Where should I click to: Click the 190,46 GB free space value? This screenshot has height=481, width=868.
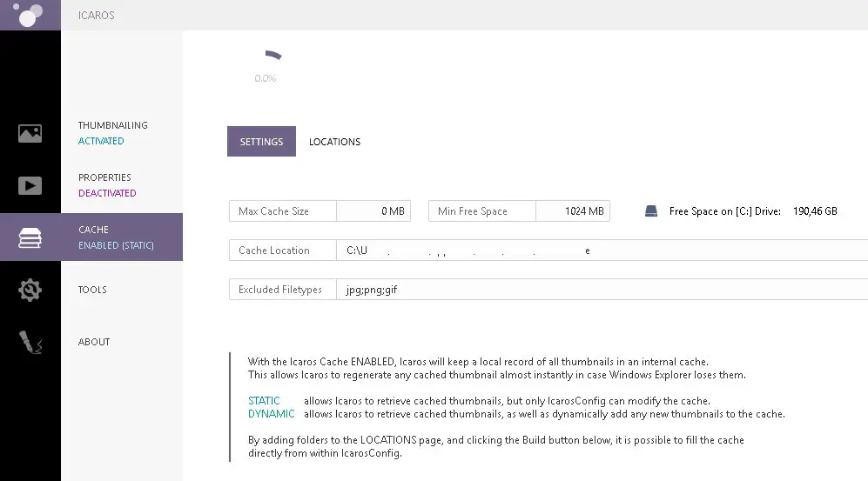point(815,211)
